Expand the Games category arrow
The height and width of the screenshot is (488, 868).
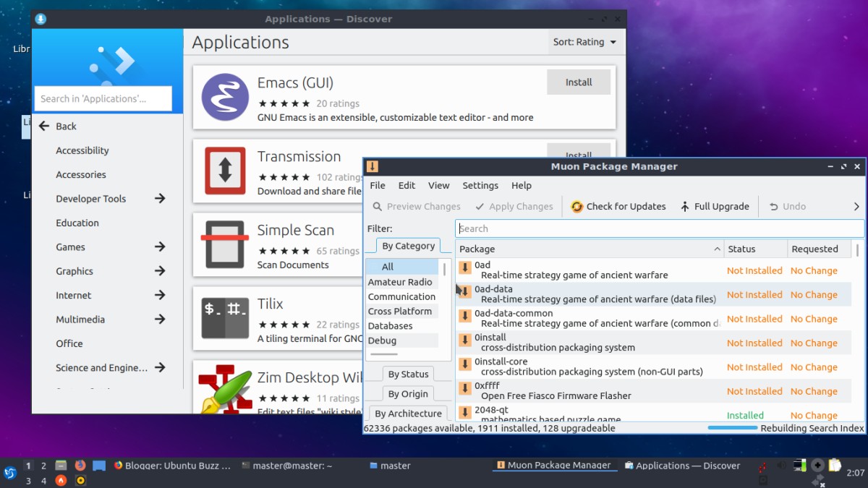click(160, 247)
